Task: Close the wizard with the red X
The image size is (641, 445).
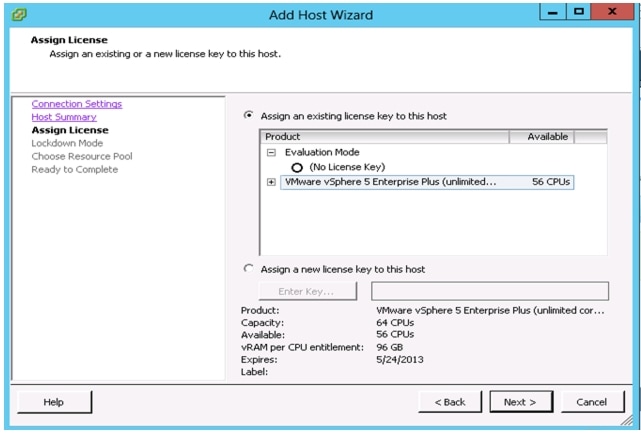Action: (x=612, y=12)
